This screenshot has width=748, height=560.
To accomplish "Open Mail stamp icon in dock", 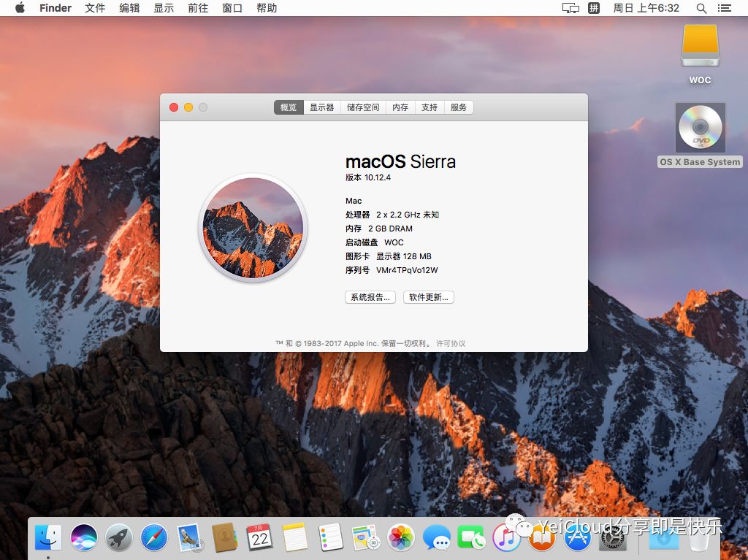I will [x=189, y=537].
